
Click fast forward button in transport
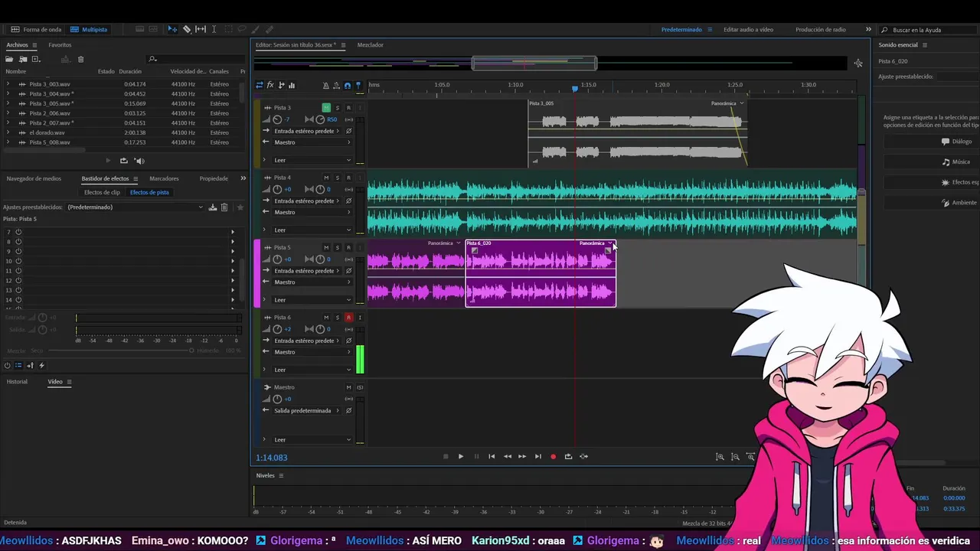[522, 456]
